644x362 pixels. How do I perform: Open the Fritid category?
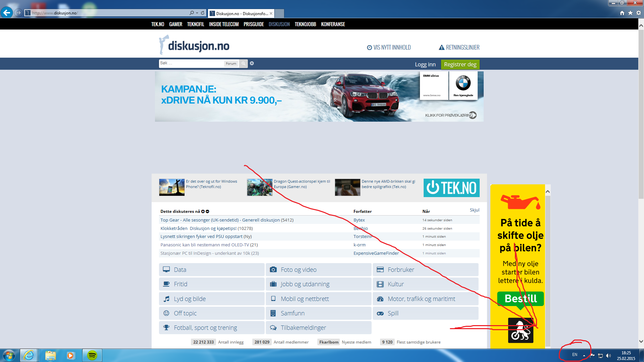coord(212,284)
